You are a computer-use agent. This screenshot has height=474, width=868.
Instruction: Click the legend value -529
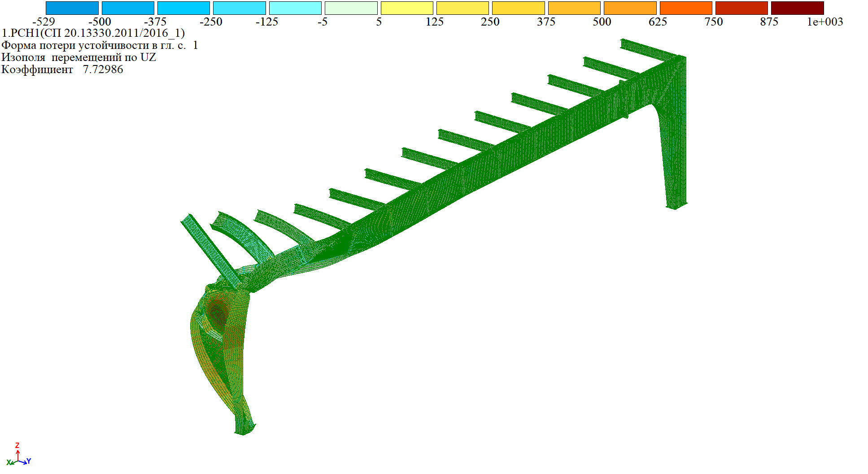coord(44,22)
